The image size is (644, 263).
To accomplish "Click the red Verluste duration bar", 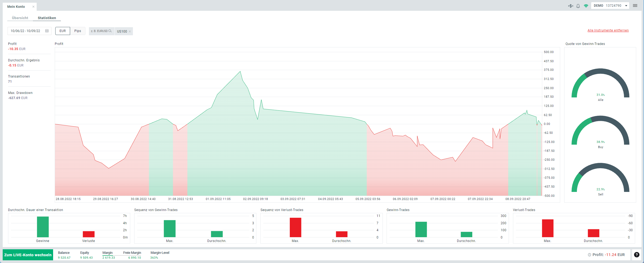I will tap(89, 234).
